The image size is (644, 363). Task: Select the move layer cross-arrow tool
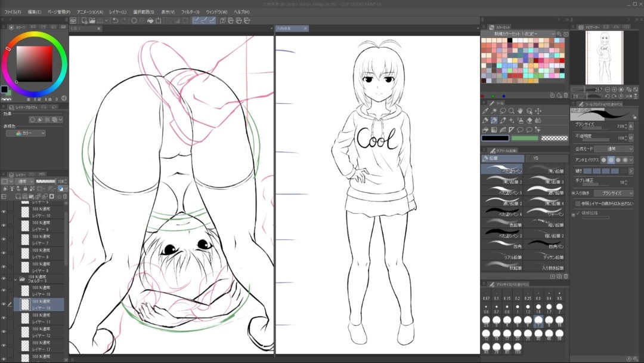(x=538, y=111)
